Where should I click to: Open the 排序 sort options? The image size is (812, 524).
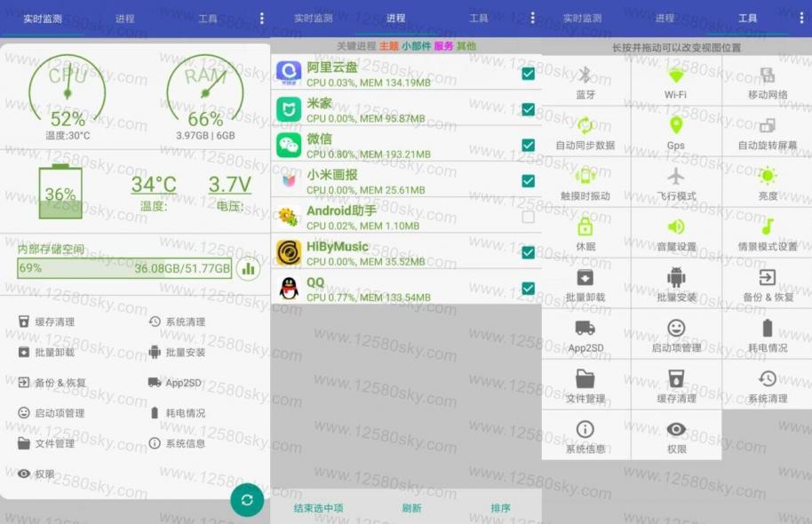[499, 508]
